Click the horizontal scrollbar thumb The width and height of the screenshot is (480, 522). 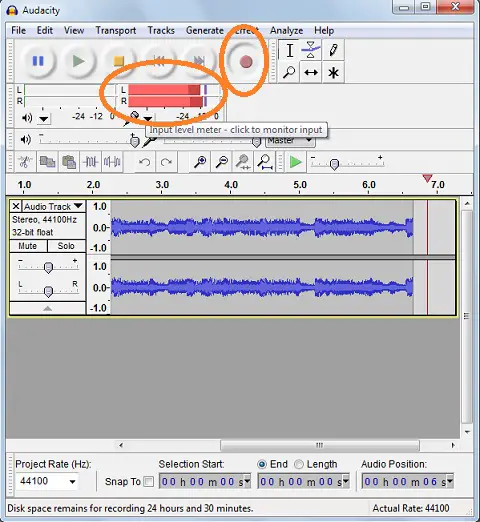pos(320,445)
